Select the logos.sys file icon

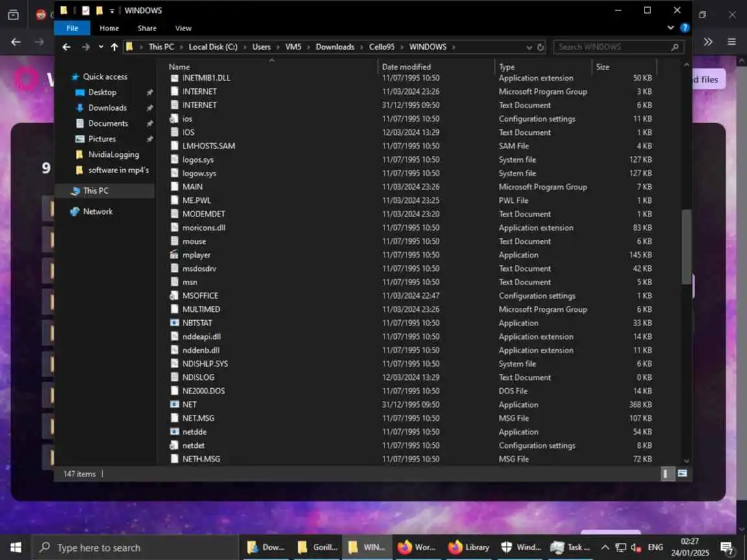[x=174, y=159]
